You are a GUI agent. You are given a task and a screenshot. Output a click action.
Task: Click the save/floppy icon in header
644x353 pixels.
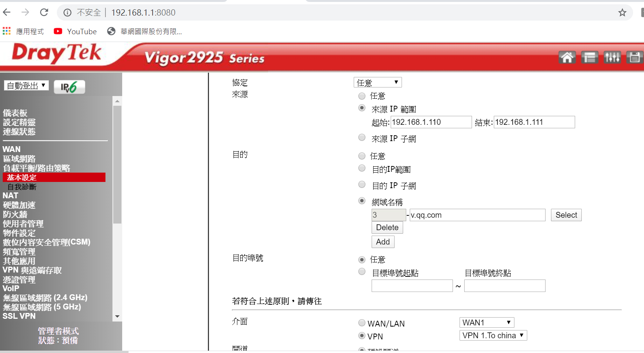pyautogui.click(x=634, y=58)
